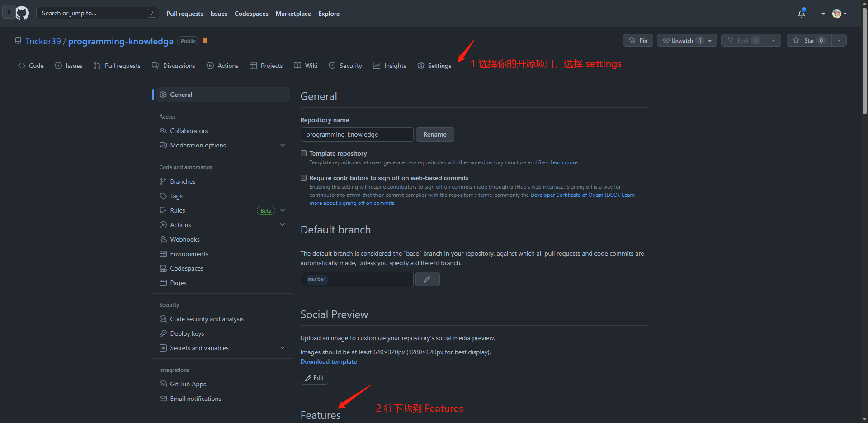Click the master default branch field
This screenshot has width=868, height=423.
(357, 280)
